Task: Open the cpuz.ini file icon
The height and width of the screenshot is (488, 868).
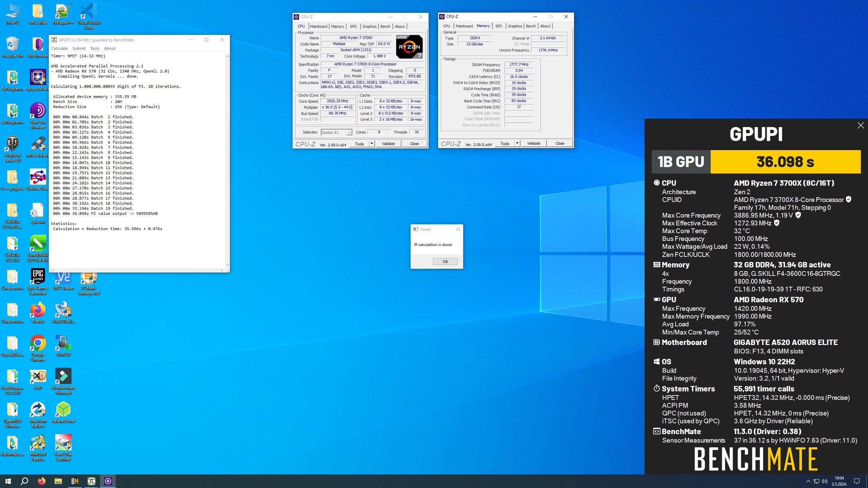Action: click(38, 213)
